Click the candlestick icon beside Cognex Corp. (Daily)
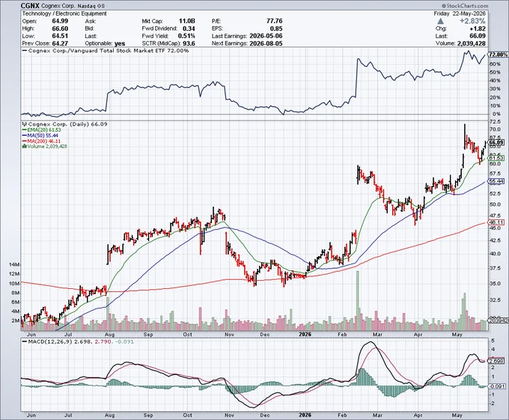The height and width of the screenshot is (420, 509). point(25,124)
